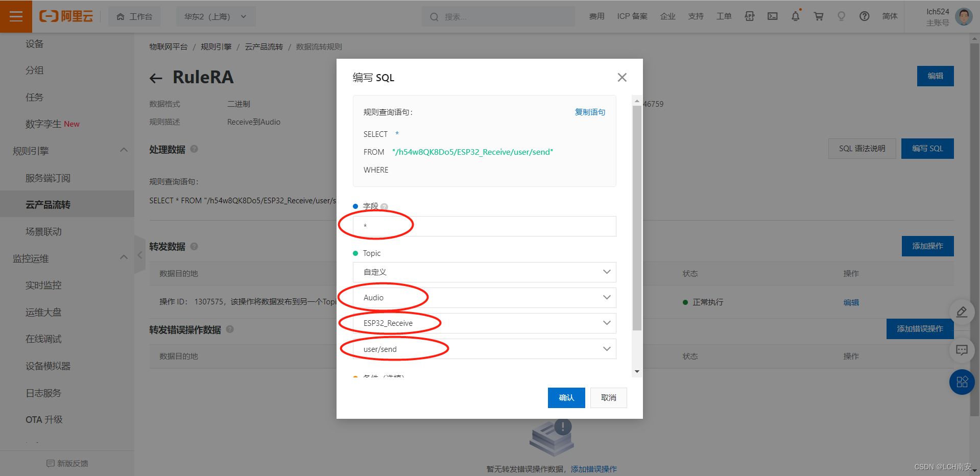980x476 pixels.
Task: Select 任务 in the sidebar
Action: click(x=35, y=97)
